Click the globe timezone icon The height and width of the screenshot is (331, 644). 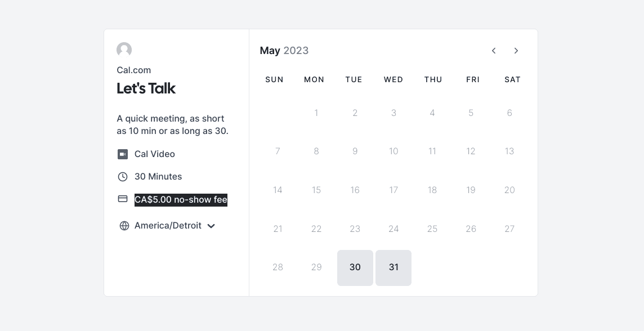[124, 226]
